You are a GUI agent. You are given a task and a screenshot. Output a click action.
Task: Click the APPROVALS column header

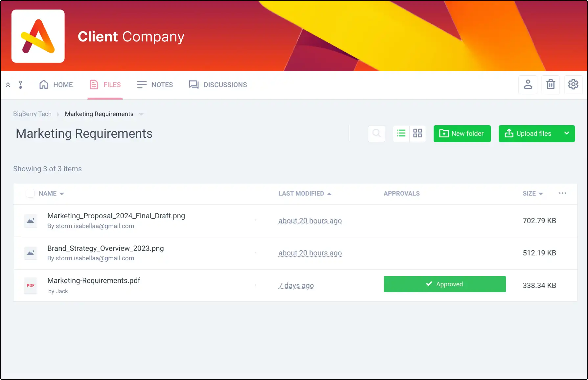[401, 194]
